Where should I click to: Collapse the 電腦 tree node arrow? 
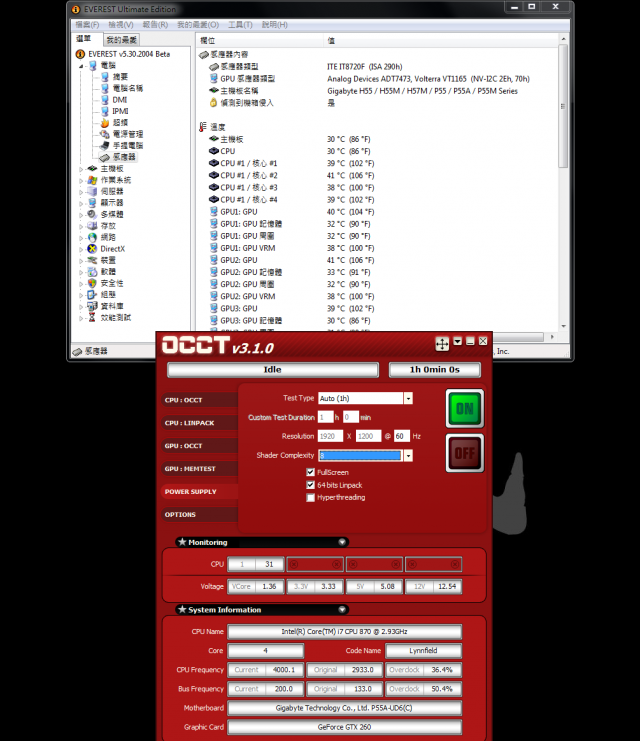[x=81, y=66]
